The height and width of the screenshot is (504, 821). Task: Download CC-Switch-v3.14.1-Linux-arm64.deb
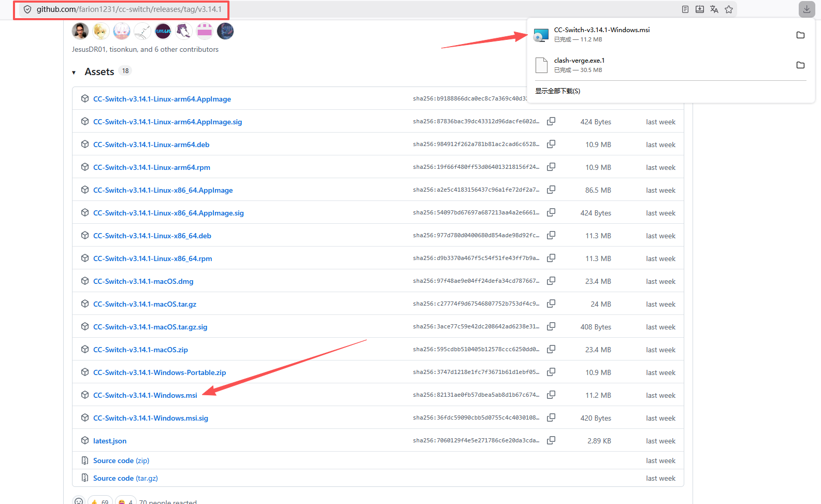coord(151,145)
